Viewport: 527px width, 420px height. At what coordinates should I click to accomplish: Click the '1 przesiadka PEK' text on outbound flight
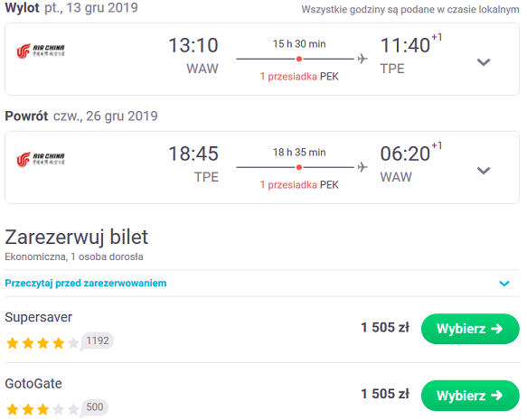(299, 77)
